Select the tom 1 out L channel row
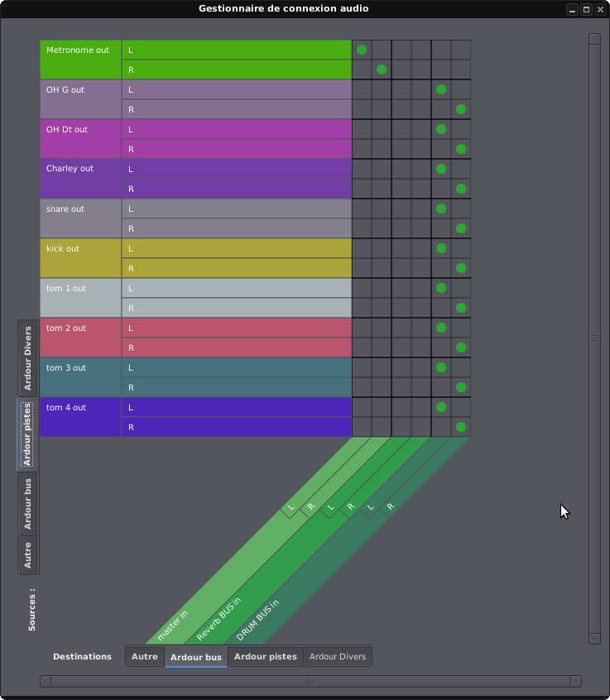The width and height of the screenshot is (610, 700). 237,288
